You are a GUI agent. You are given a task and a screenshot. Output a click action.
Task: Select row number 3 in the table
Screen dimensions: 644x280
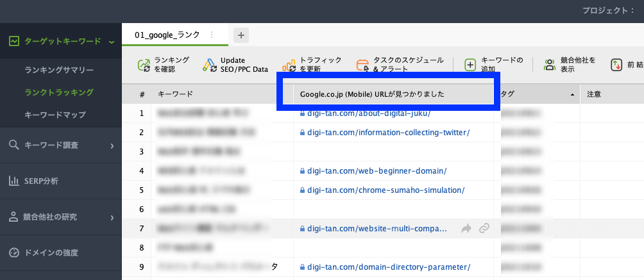(142, 151)
